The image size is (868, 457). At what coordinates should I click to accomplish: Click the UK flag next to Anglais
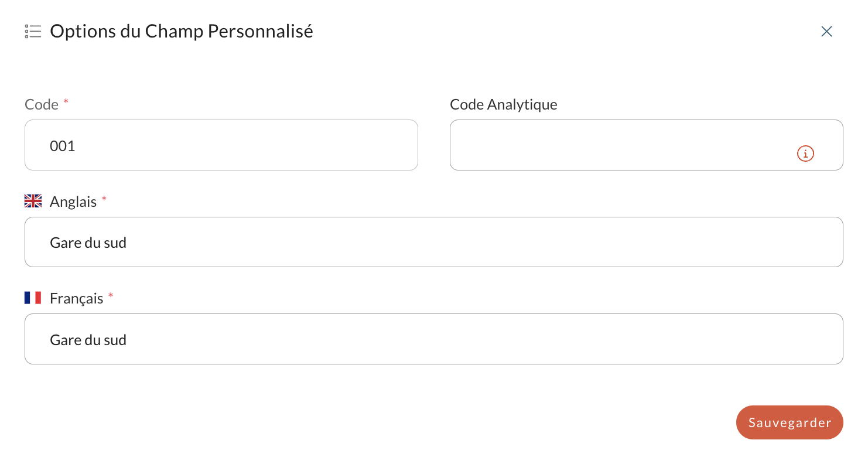point(33,201)
